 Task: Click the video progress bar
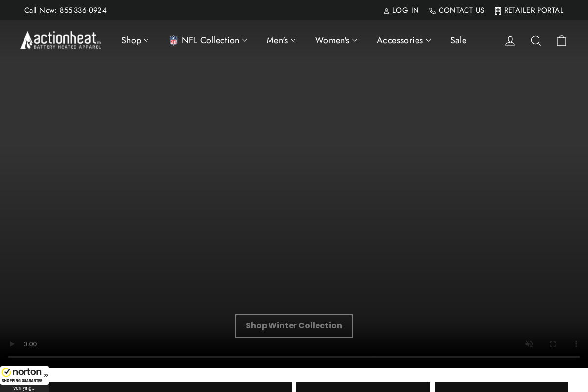[294, 357]
